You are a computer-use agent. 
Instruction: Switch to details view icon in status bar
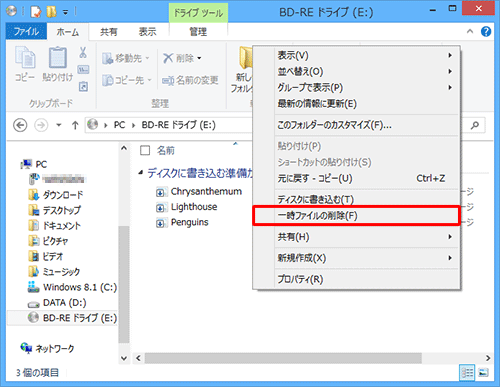[467, 372]
